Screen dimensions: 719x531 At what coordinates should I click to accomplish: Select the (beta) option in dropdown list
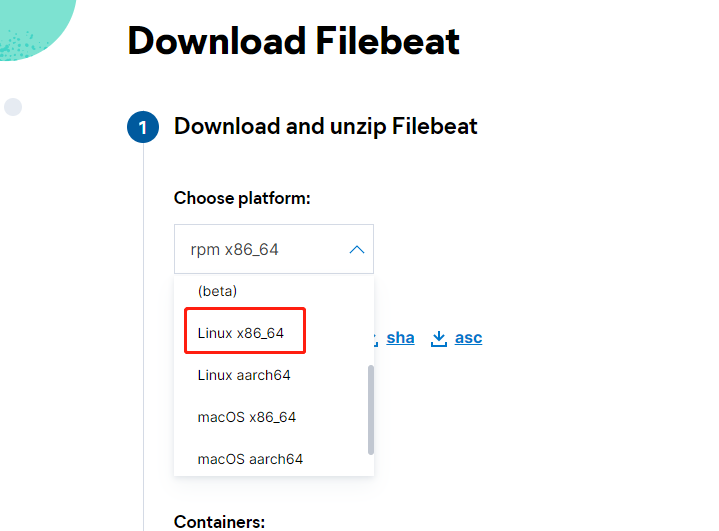(x=217, y=291)
